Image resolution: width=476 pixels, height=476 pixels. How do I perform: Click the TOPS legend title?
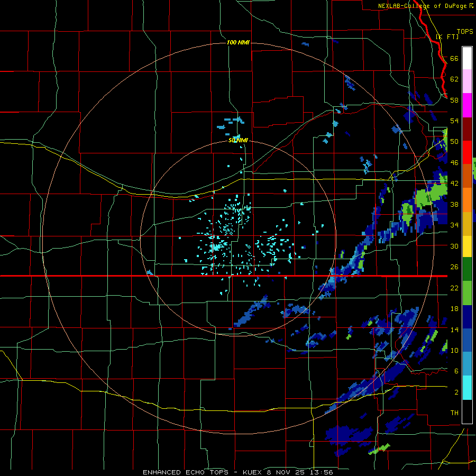[x=465, y=31]
